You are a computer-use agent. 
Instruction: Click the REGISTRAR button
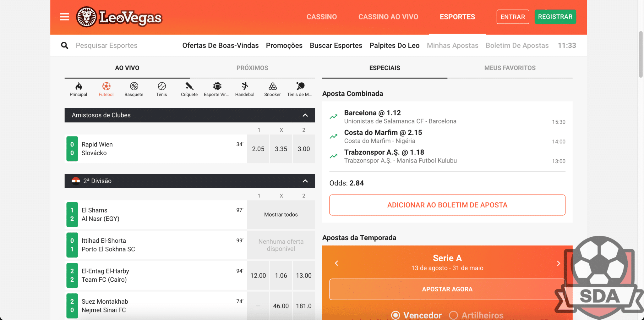click(555, 17)
